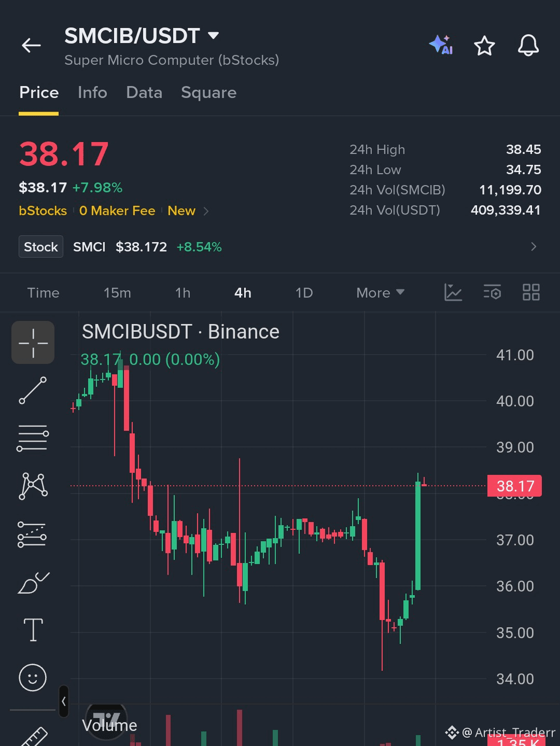This screenshot has height=746, width=560.
Task: Expand the SMCIB/USDT pair selector arrow
Action: click(x=213, y=36)
